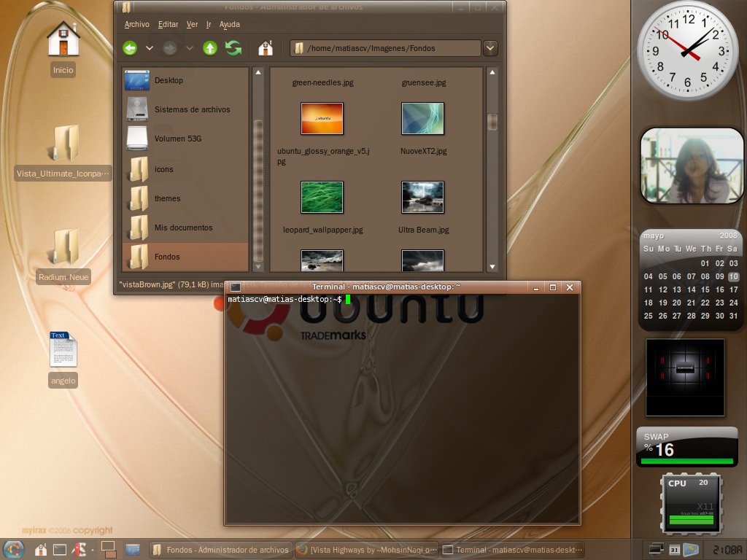Open the forward history dropdown arrow
Screen dimensions: 747x560
[x=189, y=48]
